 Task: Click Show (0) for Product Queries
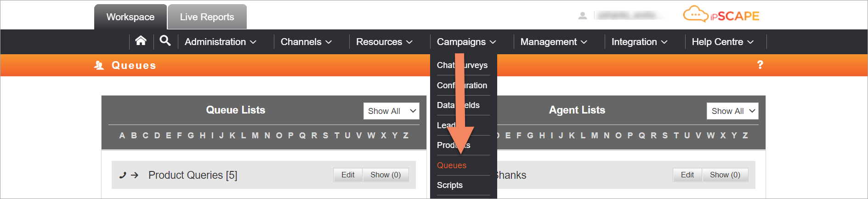pos(386,175)
